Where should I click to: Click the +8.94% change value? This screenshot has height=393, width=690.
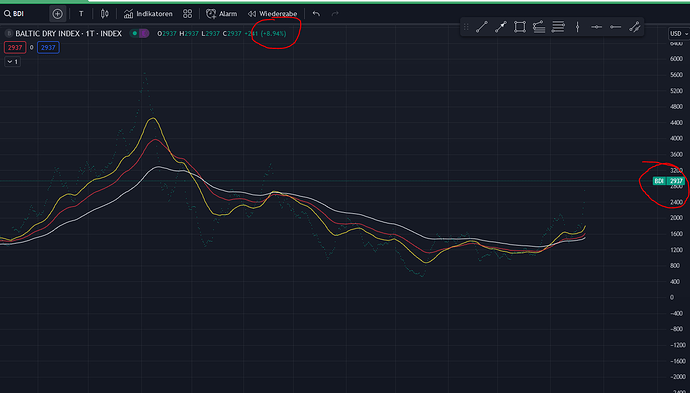click(273, 33)
